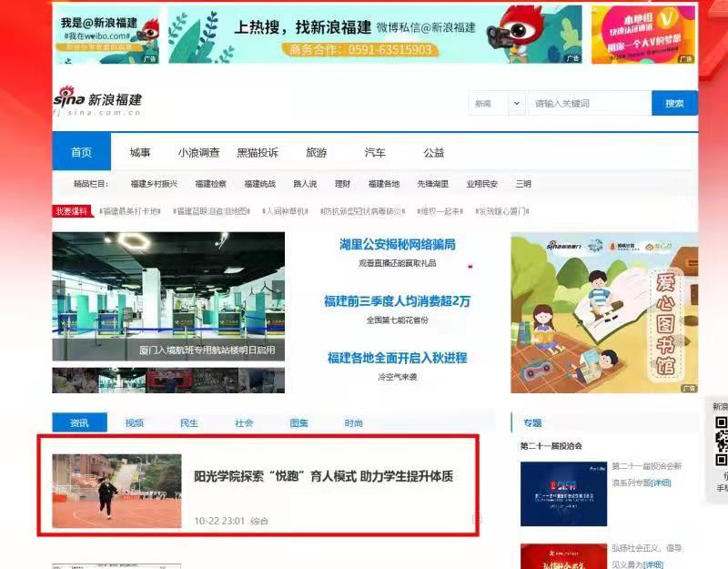The width and height of the screenshot is (728, 569).
Task: Open the red 弘扬社会正义 topic thumbnail
Action: coord(563,556)
